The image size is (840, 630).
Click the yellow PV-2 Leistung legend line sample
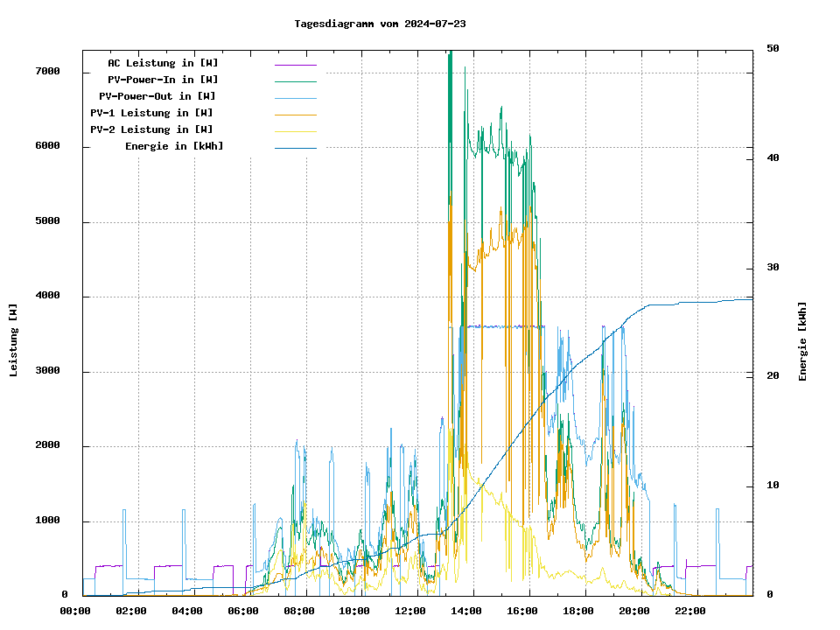click(x=295, y=131)
